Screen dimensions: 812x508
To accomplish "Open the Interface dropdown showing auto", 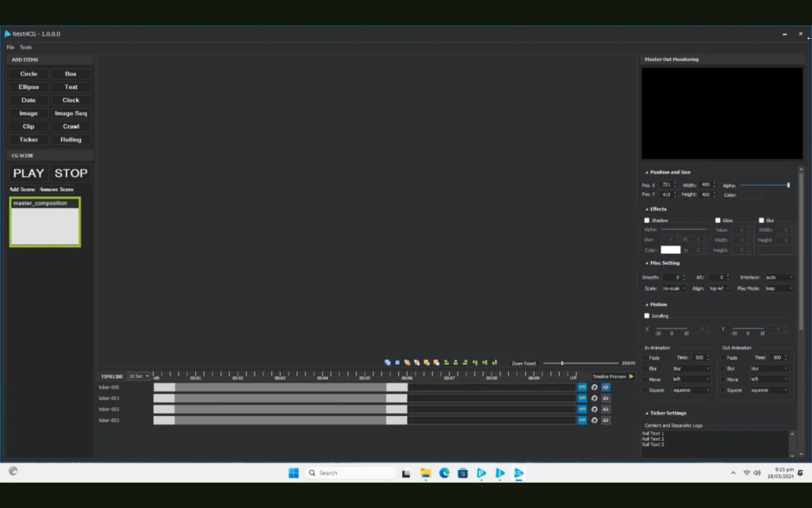I will click(x=779, y=277).
